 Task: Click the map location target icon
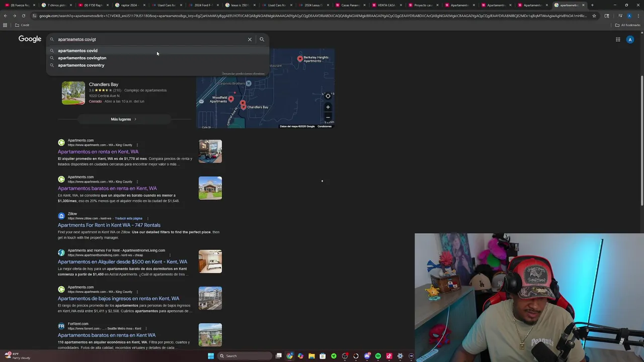coord(328,96)
